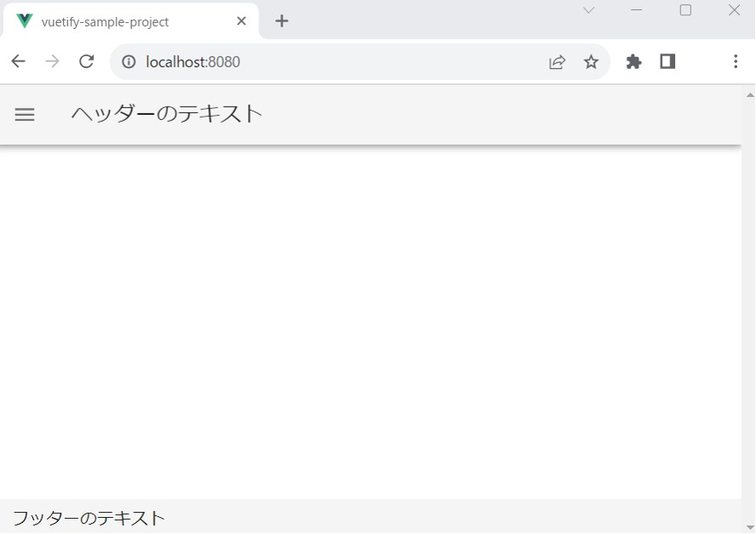Click the Vuetify favicon on tab
Screen dimensions: 756x534
coord(24,21)
